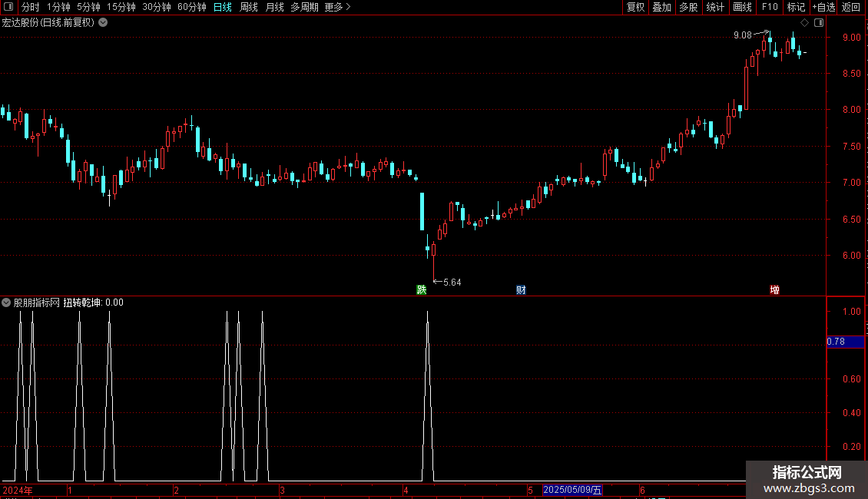Select the 日线 daily chart tab
The image size is (868, 499).
coord(223,7)
